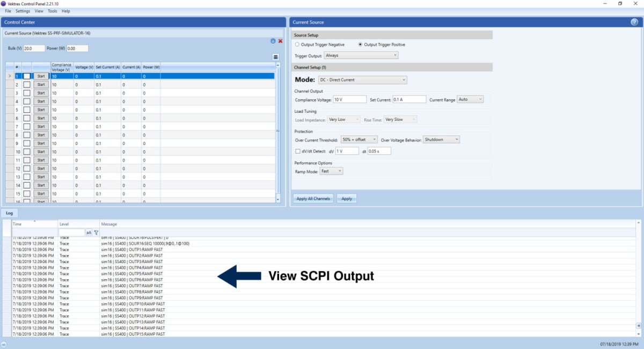Viewport: 644px width, 349px height.
Task: Check the checkbox for channel 11
Action: [x=27, y=160]
